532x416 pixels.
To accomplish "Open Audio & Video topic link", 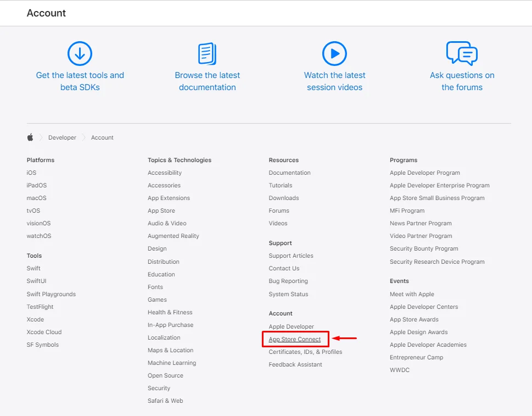I will point(167,223).
